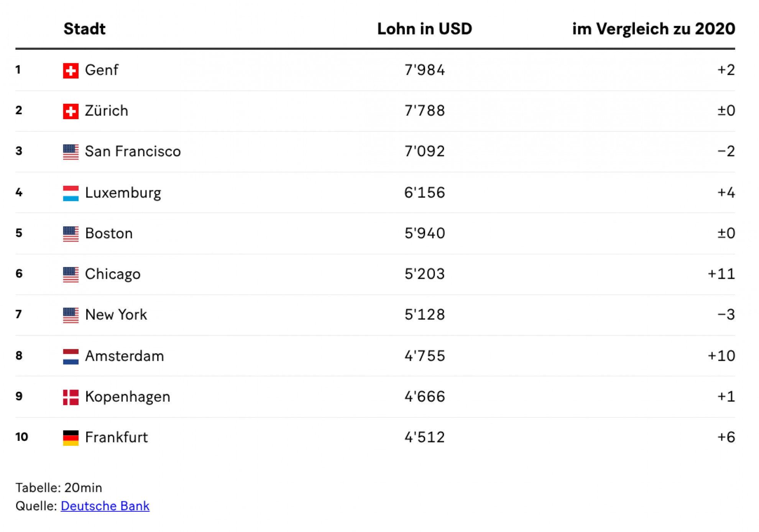Click the Swiss flag beside Zürich
The width and height of the screenshot is (759, 532).
(x=71, y=111)
